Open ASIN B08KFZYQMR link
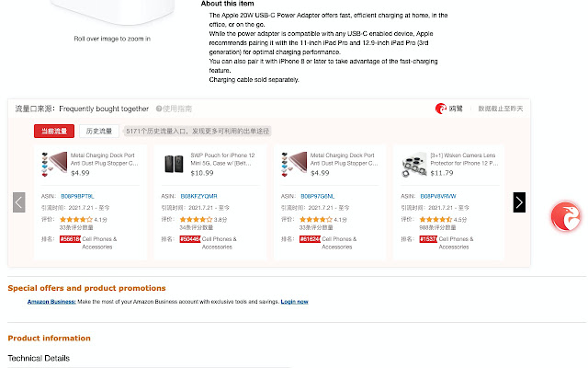The height and width of the screenshot is (368, 588). coord(198,196)
